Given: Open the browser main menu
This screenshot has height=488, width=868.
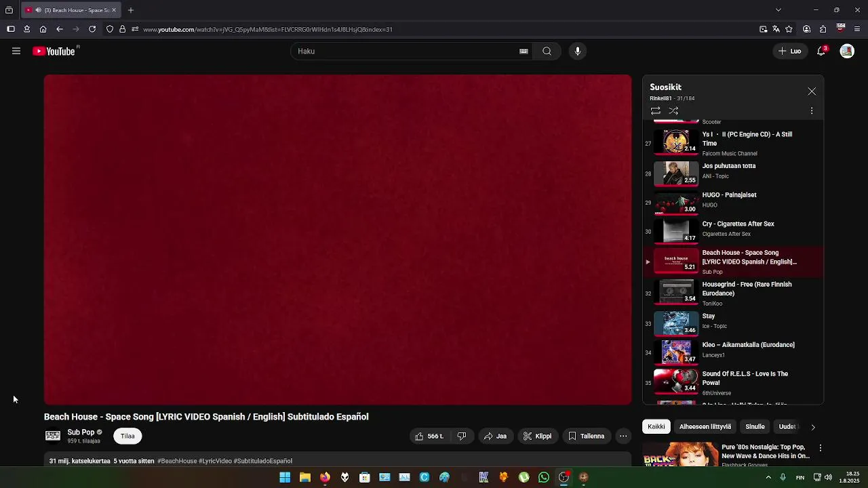Looking at the screenshot, I should (x=857, y=29).
